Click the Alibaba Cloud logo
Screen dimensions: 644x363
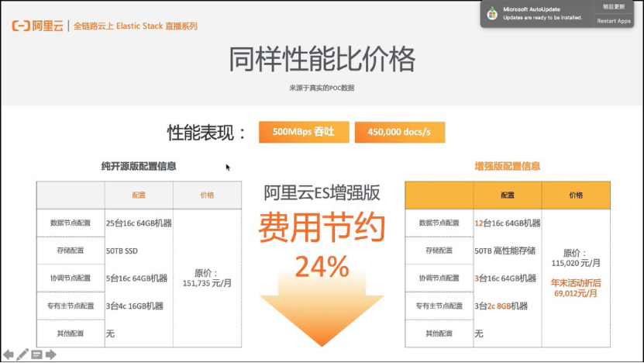point(38,26)
